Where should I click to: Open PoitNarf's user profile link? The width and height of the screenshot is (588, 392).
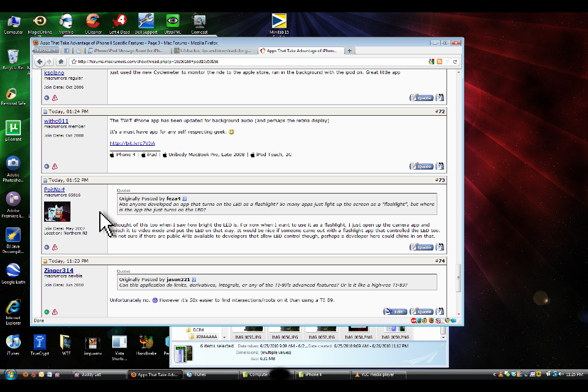[x=55, y=189]
